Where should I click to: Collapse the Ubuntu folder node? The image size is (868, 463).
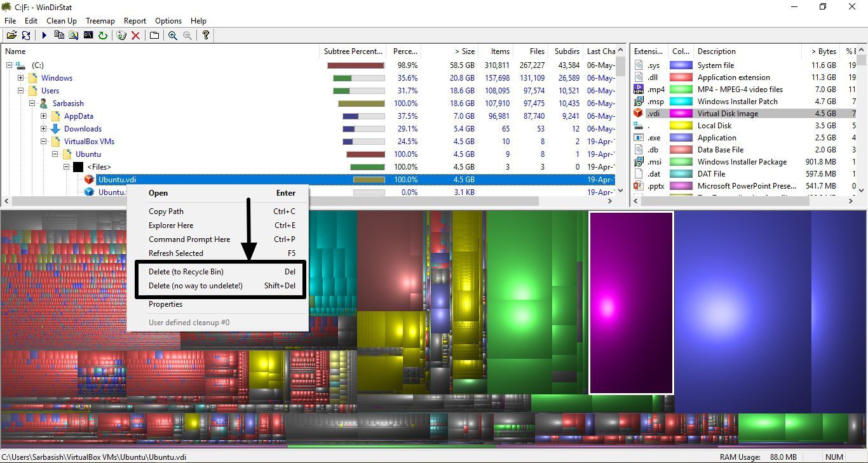tap(55, 154)
